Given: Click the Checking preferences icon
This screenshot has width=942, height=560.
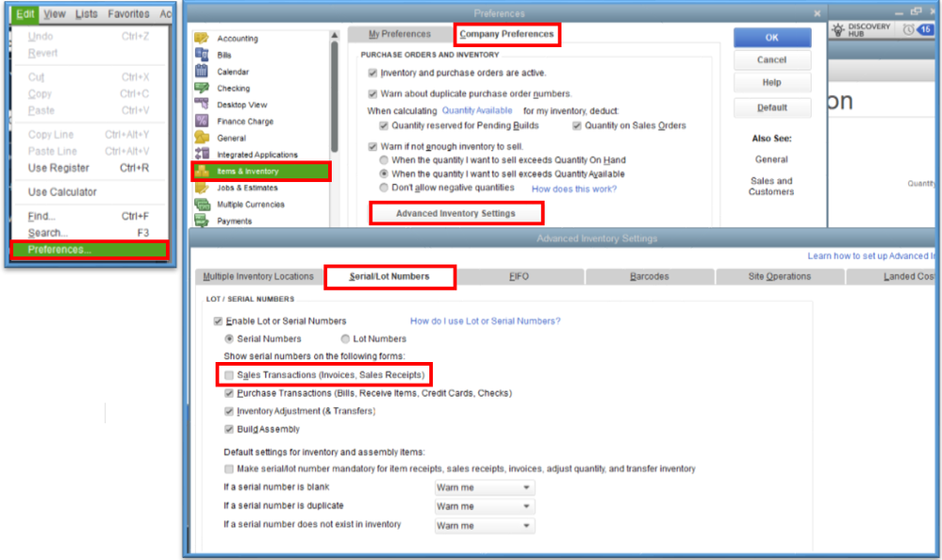Looking at the screenshot, I should point(201,88).
